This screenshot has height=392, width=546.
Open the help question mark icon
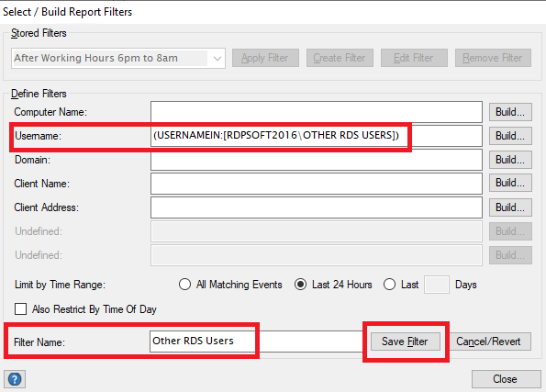pos(15,379)
